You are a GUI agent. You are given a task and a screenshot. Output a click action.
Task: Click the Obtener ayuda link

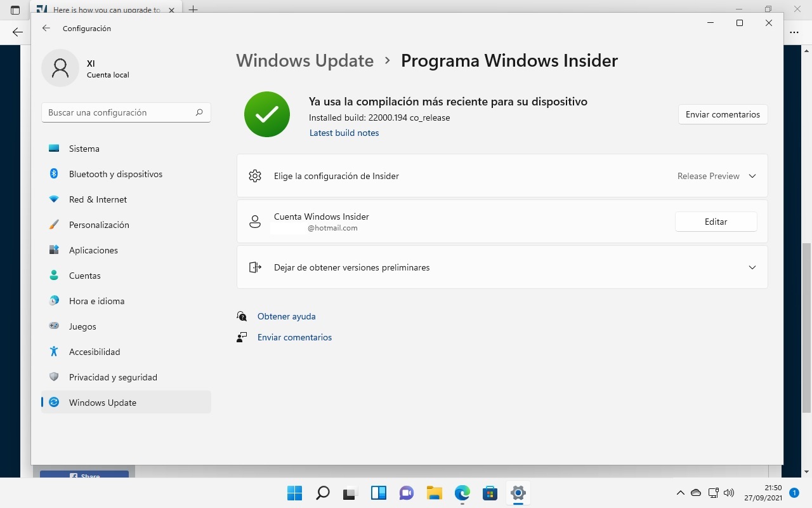tap(286, 316)
